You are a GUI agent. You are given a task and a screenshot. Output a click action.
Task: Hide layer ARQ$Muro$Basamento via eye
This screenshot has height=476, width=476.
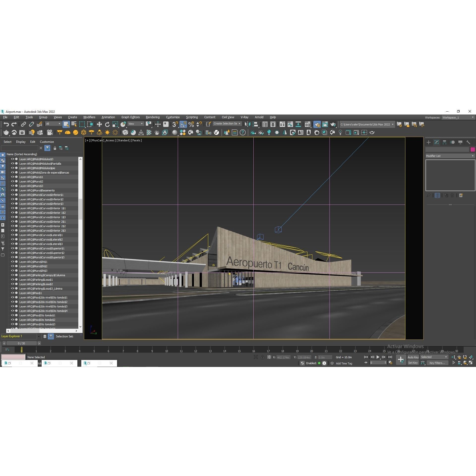coord(12,190)
